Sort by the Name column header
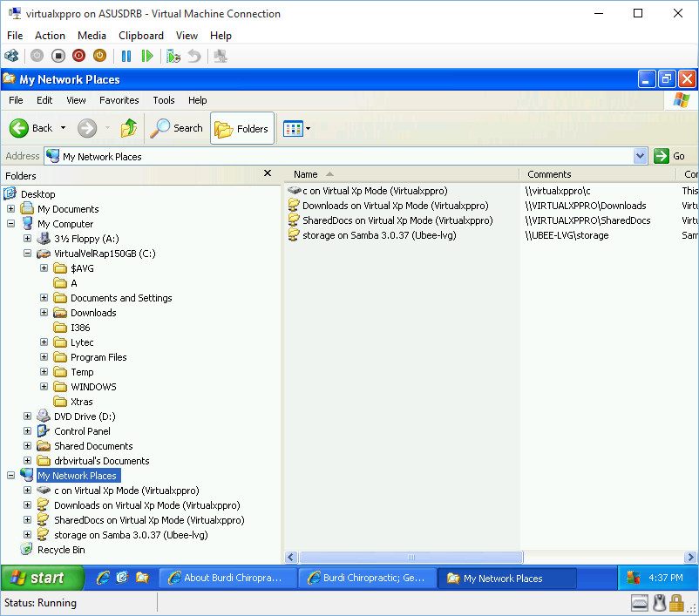This screenshot has height=616, width=699. [401, 174]
